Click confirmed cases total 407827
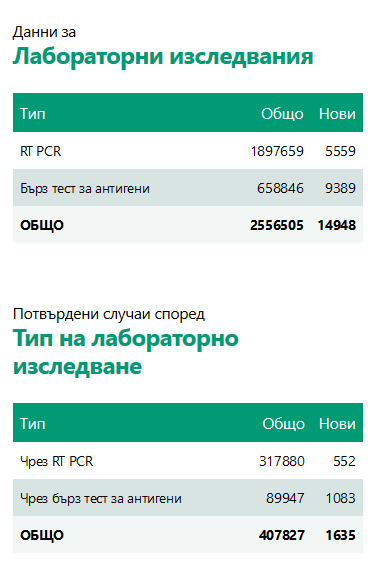Screen dimensions: 368x574 pos(282,535)
